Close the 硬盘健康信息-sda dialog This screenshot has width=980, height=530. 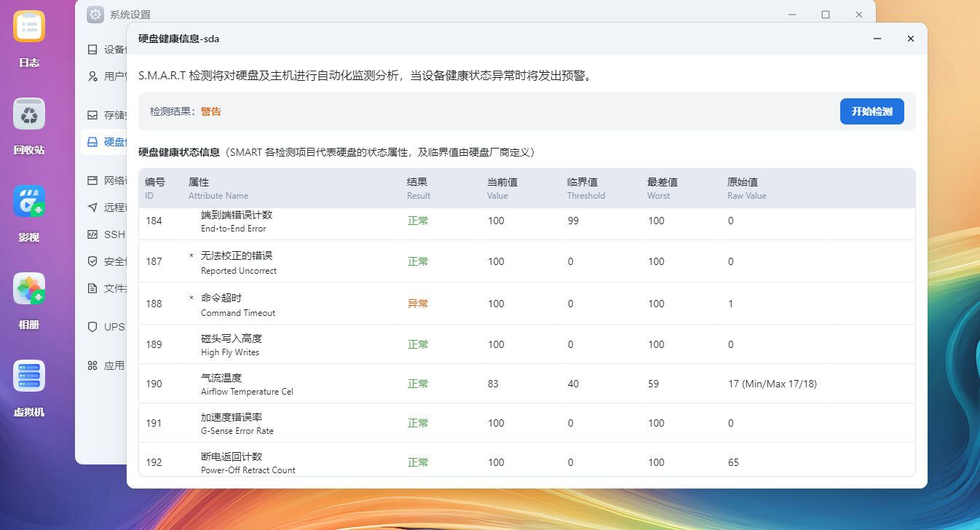coord(910,39)
